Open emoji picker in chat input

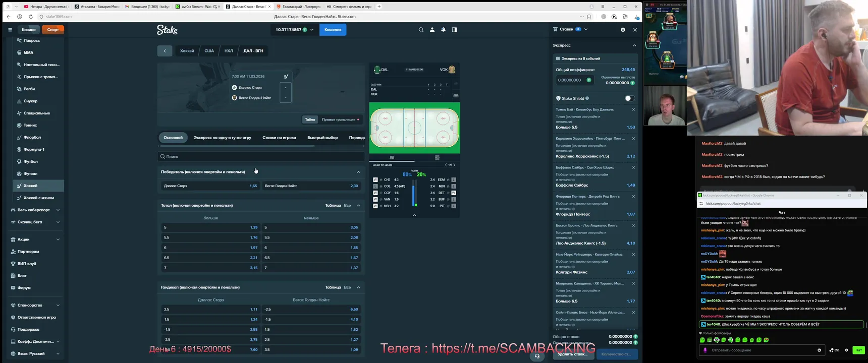pos(819,350)
